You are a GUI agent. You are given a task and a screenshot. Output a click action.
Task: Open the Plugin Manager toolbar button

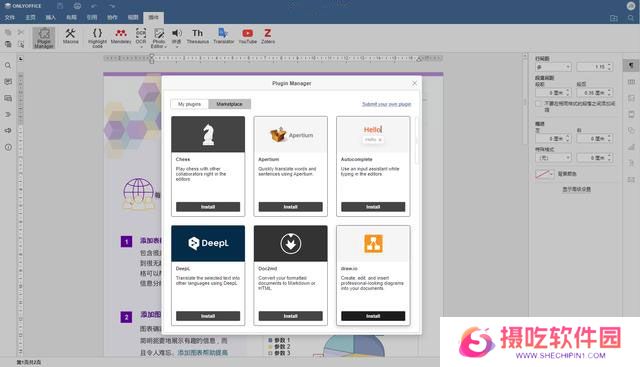44,38
